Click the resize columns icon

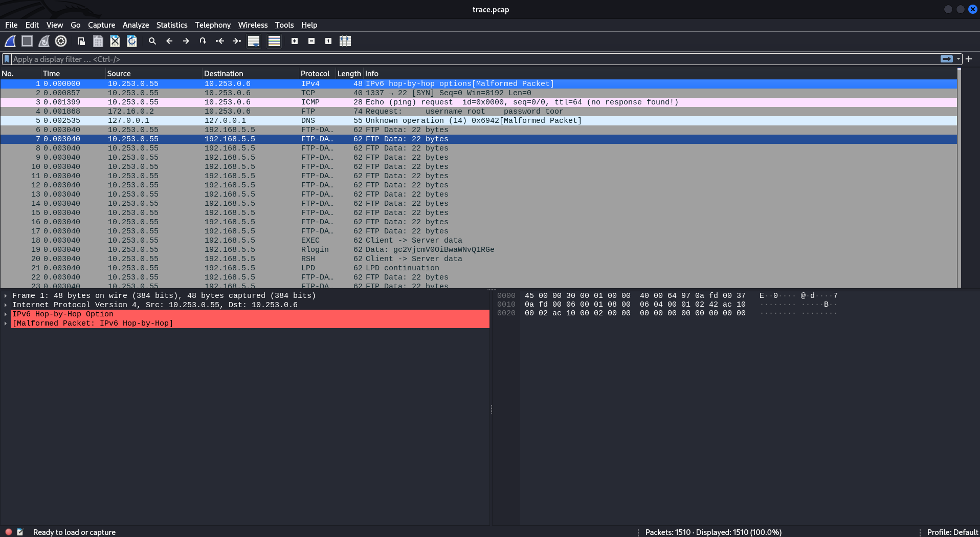345,41
